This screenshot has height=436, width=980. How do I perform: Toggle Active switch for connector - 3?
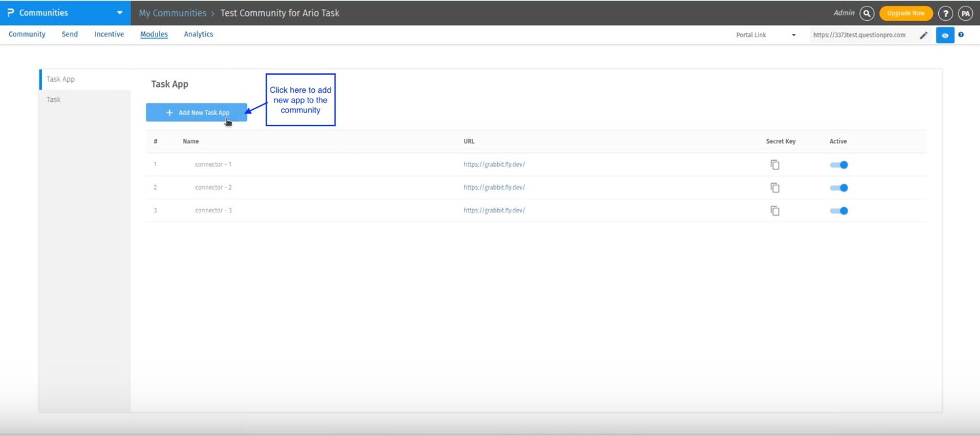point(839,210)
